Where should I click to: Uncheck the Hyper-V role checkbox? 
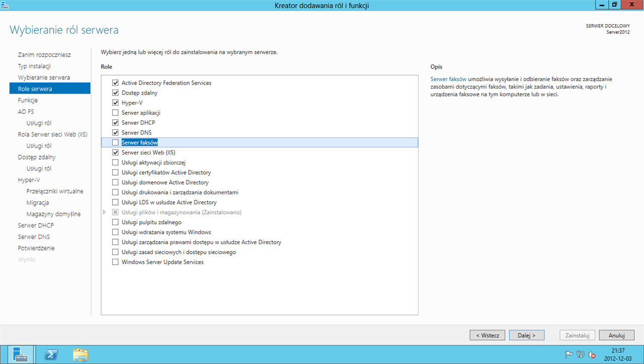tap(115, 103)
